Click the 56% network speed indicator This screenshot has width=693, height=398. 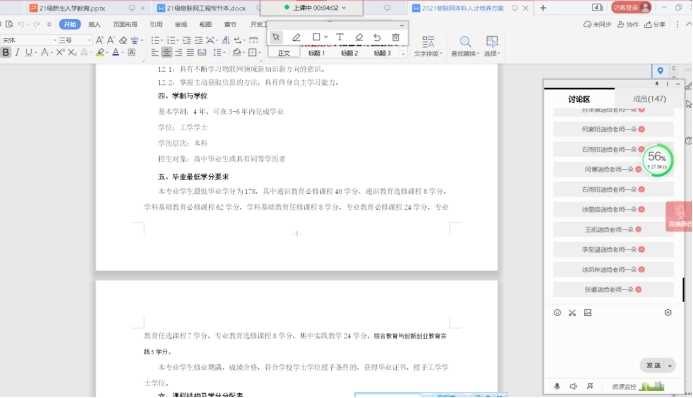(657, 160)
